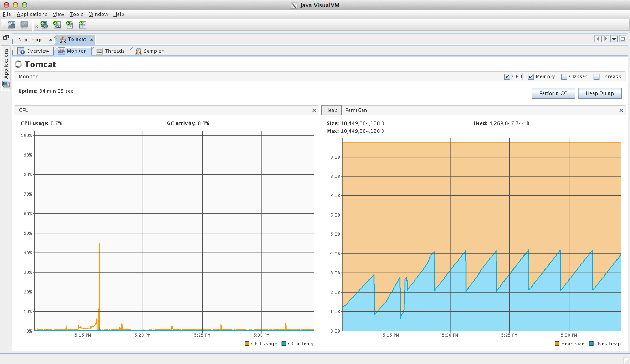Close the CPU graph panel
This screenshot has height=364, width=630.
coord(314,110)
